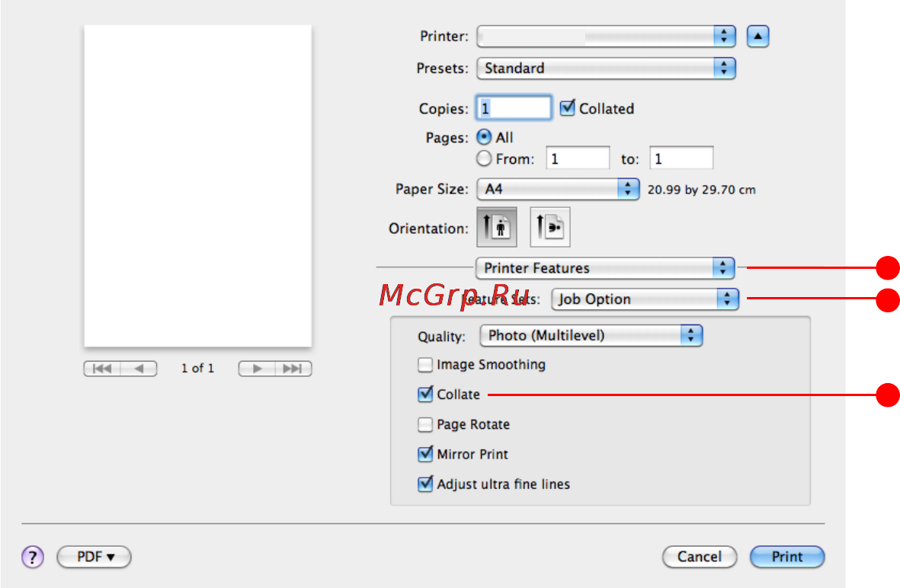
Task: Select landscape orientation icon
Action: click(x=550, y=227)
